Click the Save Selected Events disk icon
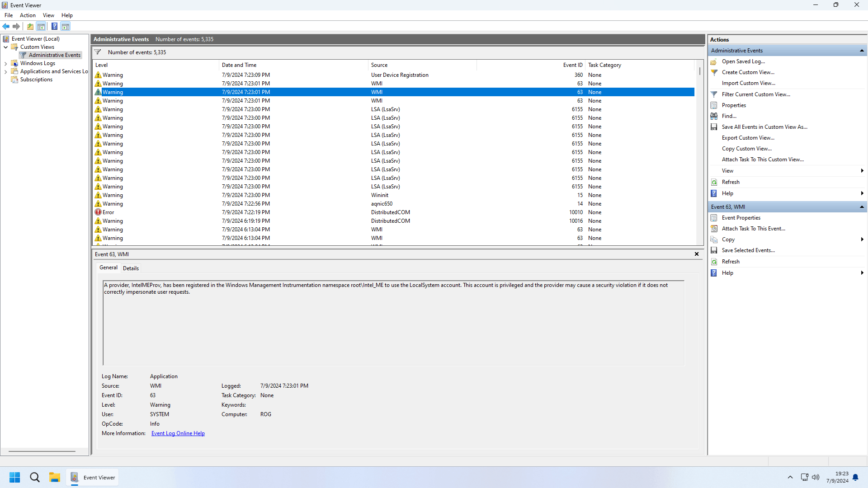The image size is (868, 488). [714, 250]
